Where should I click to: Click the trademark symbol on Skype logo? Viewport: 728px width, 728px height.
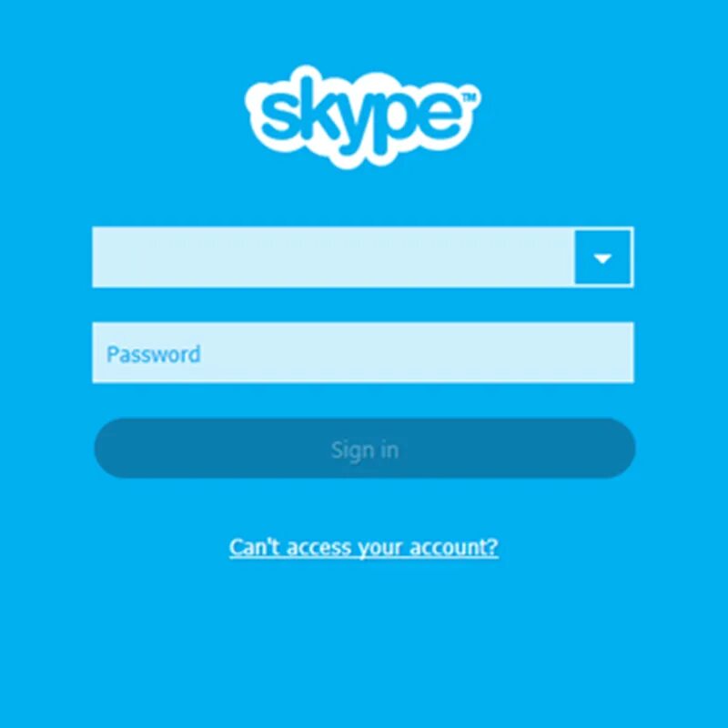click(469, 97)
